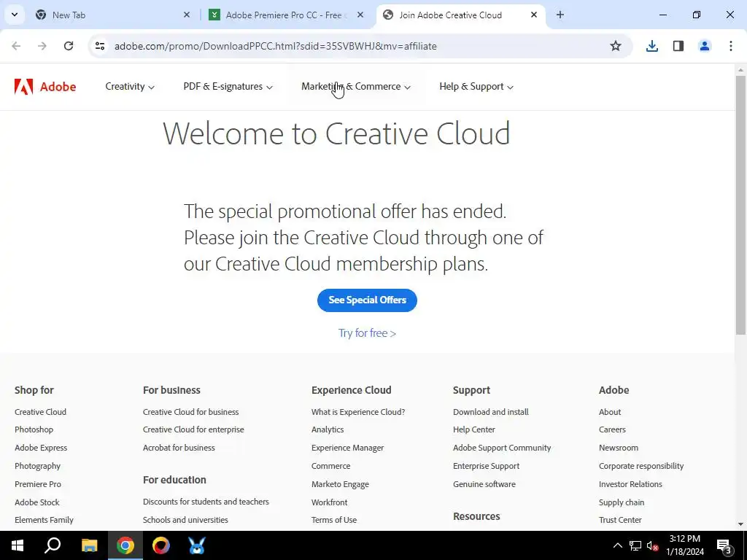Open File Explorer from the taskbar

[89, 545]
